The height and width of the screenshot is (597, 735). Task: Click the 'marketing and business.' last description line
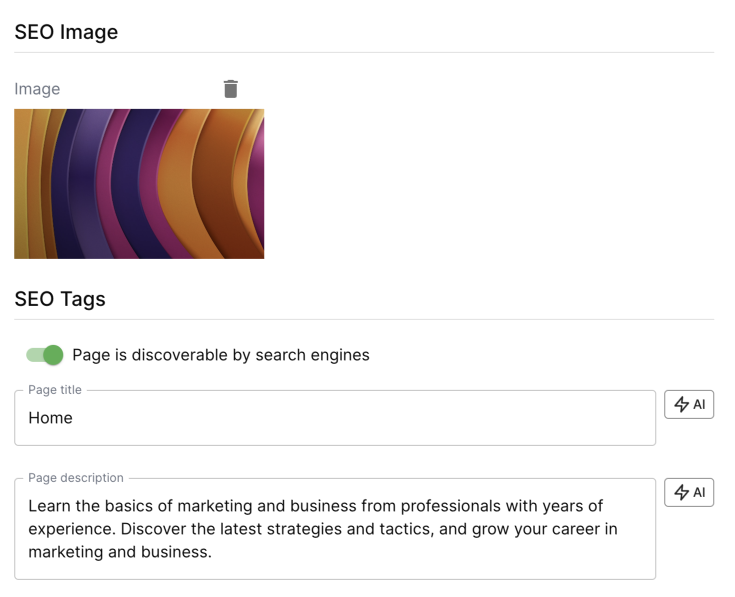120,552
